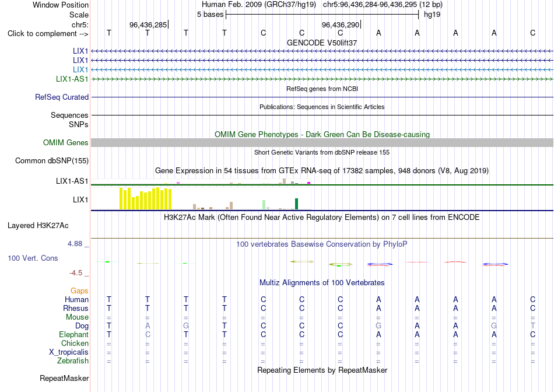This screenshot has width=554, height=392.
Task: Select the Chicken alignment row label
Action: [x=75, y=343]
